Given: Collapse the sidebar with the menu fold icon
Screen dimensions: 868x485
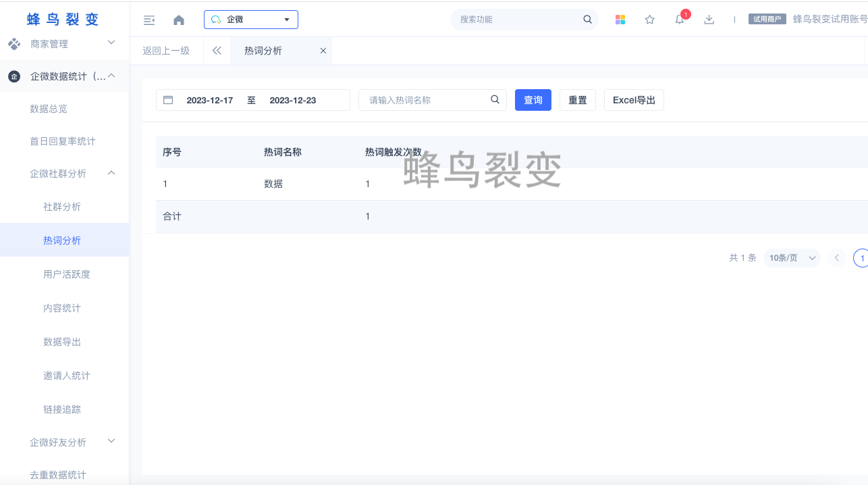Looking at the screenshot, I should pos(149,20).
